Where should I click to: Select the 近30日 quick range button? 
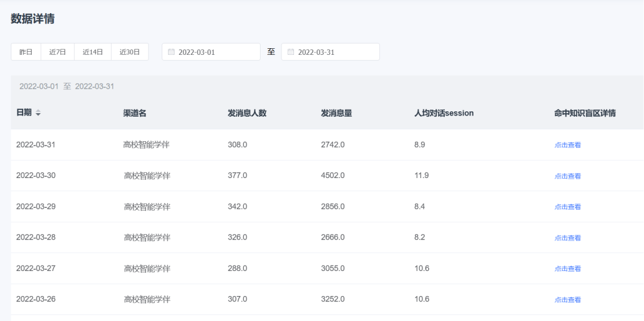pyautogui.click(x=130, y=52)
